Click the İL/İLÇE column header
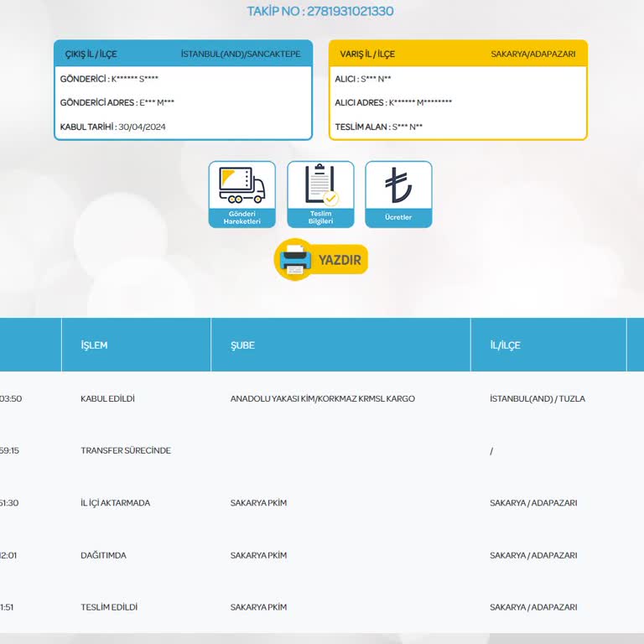Image resolution: width=644 pixels, height=644 pixels. [505, 345]
